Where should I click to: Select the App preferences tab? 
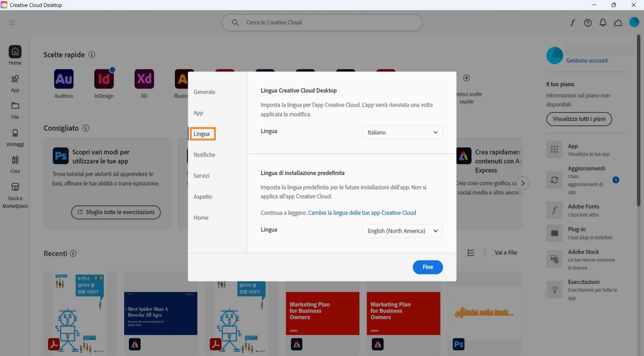coord(198,113)
